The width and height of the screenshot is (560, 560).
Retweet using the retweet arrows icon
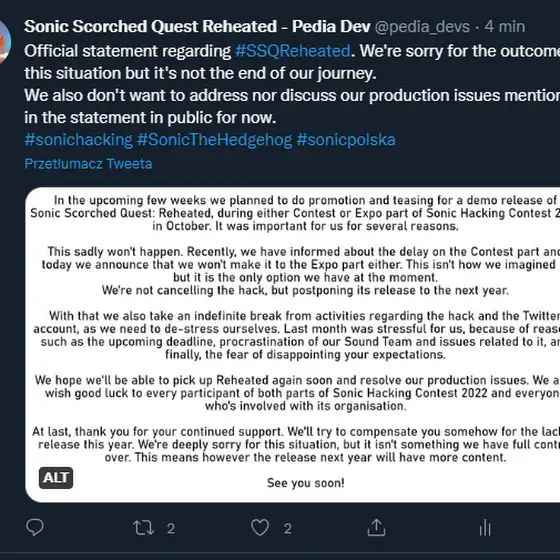[144, 528]
